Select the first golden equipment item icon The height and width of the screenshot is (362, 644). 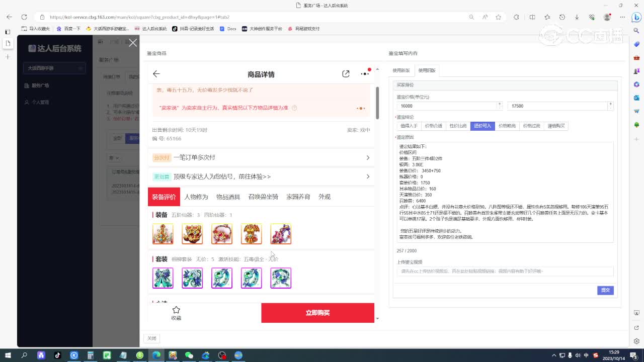[163, 234]
